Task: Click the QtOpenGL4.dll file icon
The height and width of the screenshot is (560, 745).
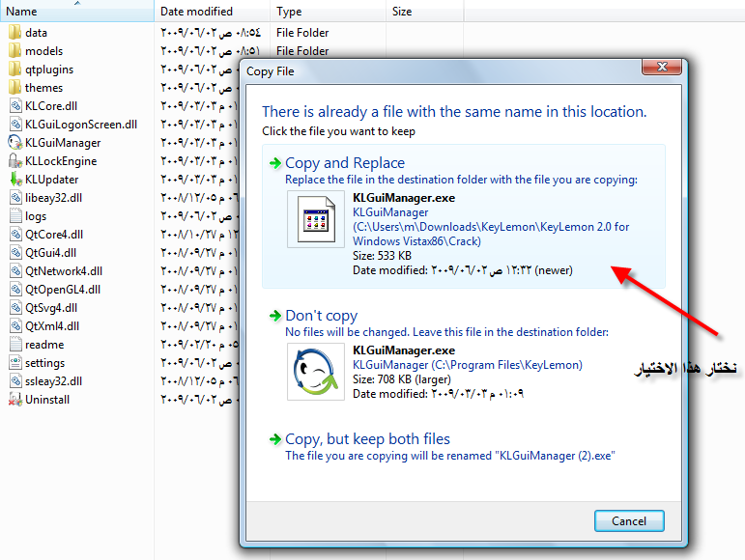Action: click(15, 290)
